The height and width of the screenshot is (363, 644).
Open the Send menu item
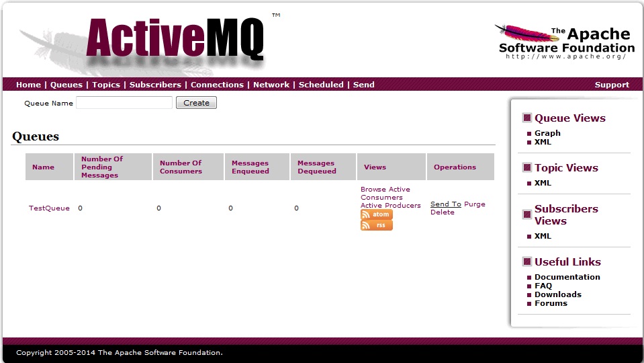[x=363, y=85]
